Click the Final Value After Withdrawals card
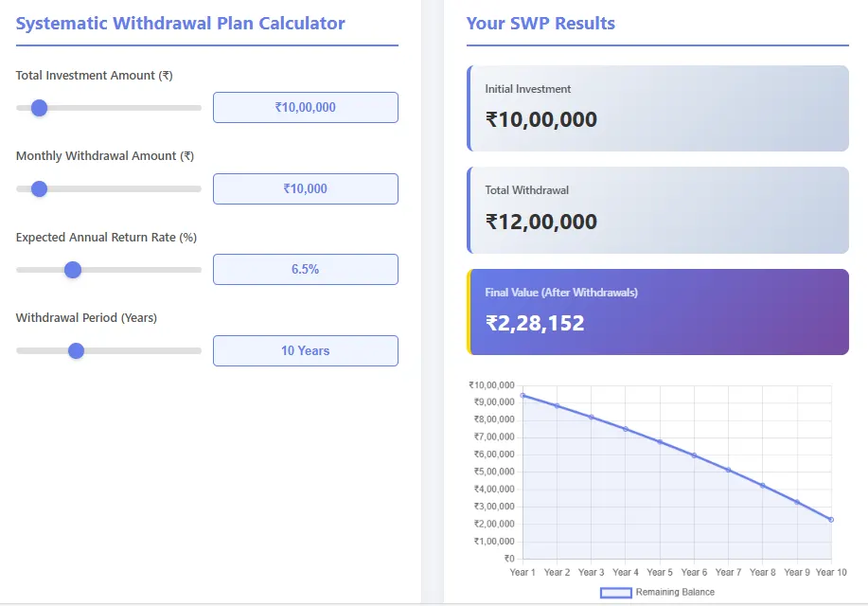This screenshot has height=606, width=868. point(658,312)
